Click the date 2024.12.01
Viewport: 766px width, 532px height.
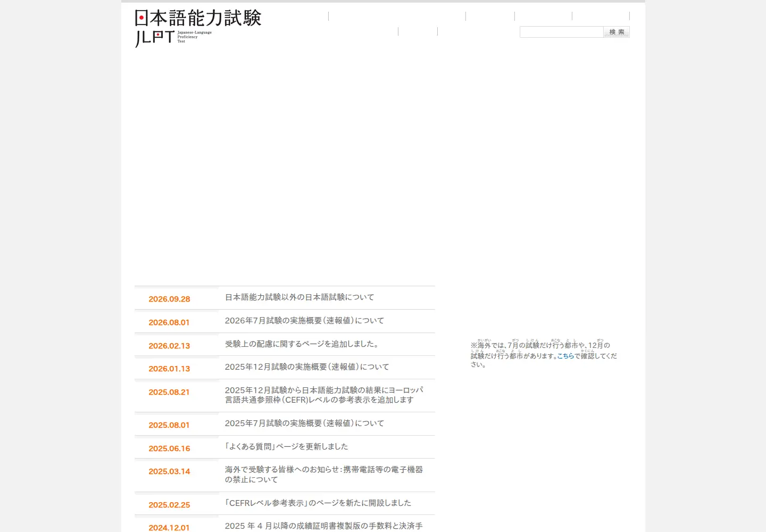169,528
